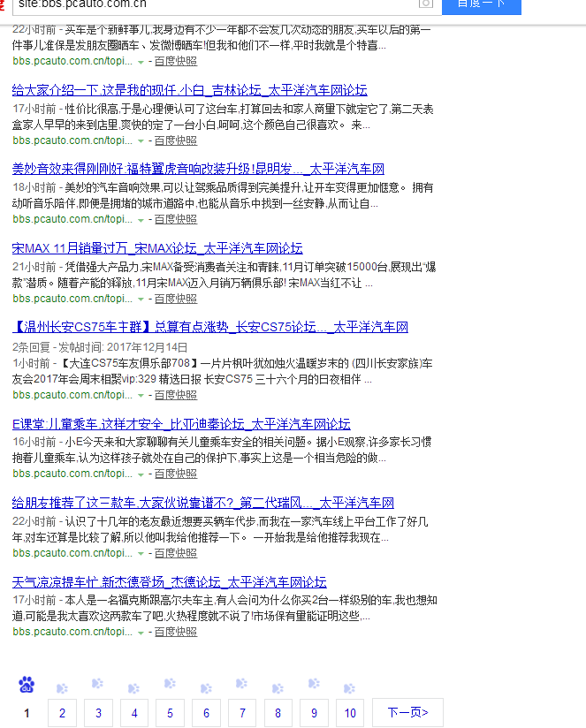Expand URL dropdown arrow under E课堂 result
Viewport: 586px width, 728px height.
point(141,474)
